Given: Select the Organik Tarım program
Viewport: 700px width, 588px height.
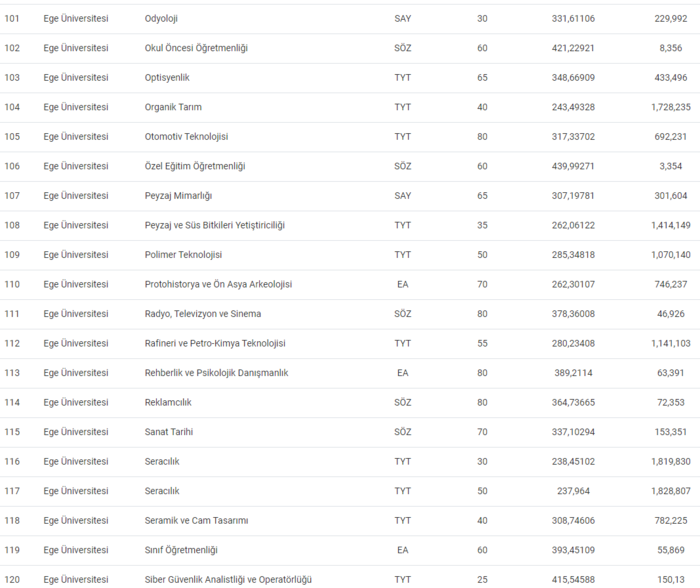Looking at the screenshot, I should click(173, 107).
